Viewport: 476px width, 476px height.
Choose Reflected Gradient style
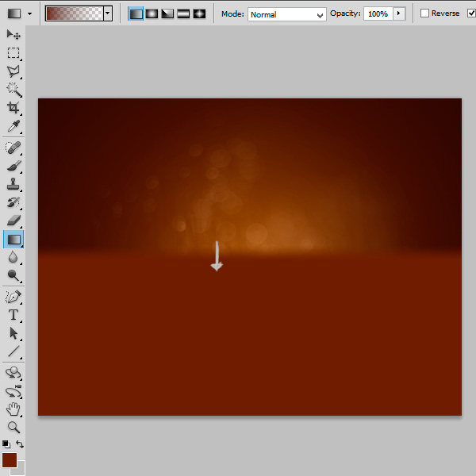point(183,13)
